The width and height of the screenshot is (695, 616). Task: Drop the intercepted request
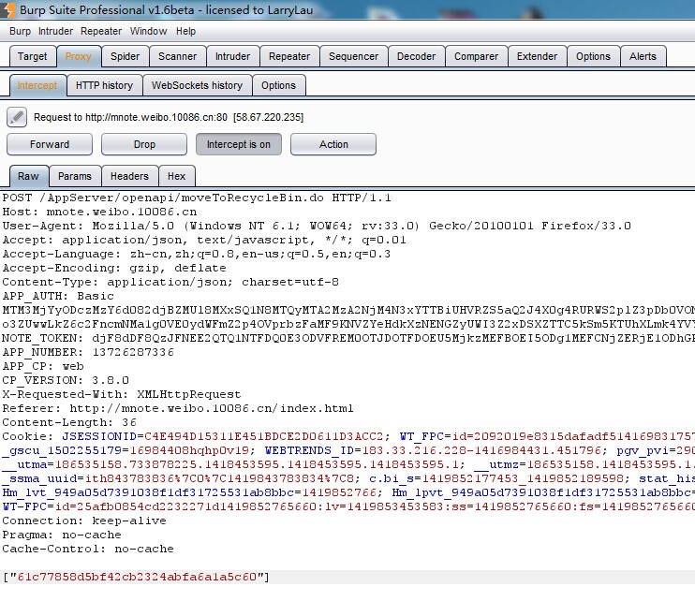click(144, 144)
